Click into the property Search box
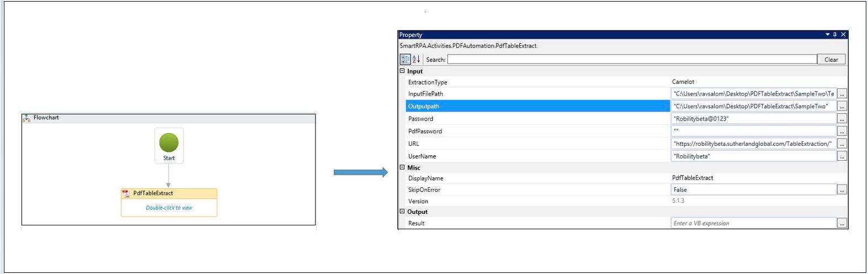Screen dimensions: 868x274 (632, 59)
